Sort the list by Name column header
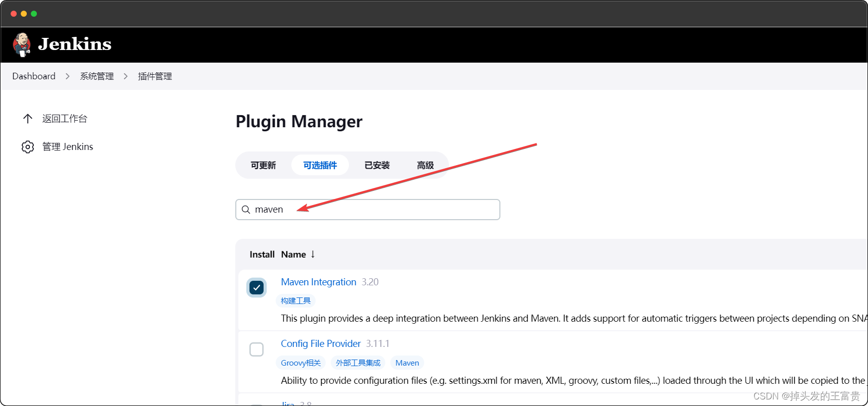Image resolution: width=868 pixels, height=406 pixels. pyautogui.click(x=293, y=255)
